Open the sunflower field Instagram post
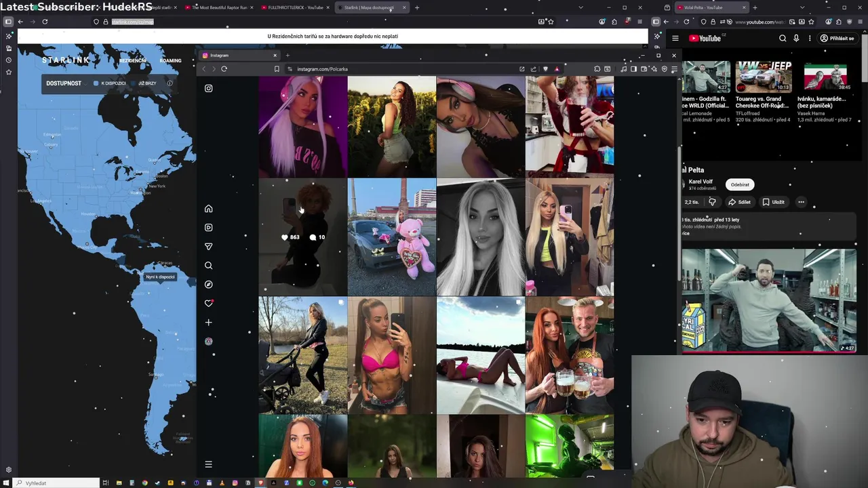This screenshot has height=488, width=868. pyautogui.click(x=391, y=126)
